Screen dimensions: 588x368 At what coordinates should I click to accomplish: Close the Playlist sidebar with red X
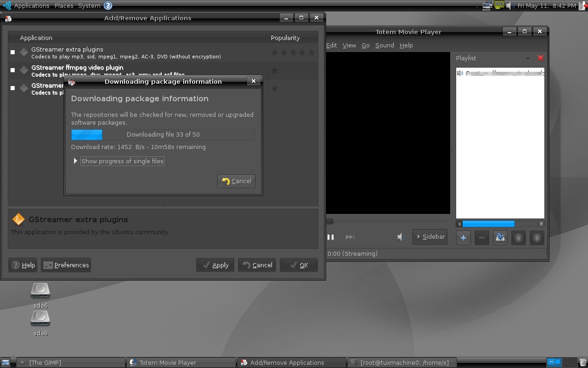540,58
